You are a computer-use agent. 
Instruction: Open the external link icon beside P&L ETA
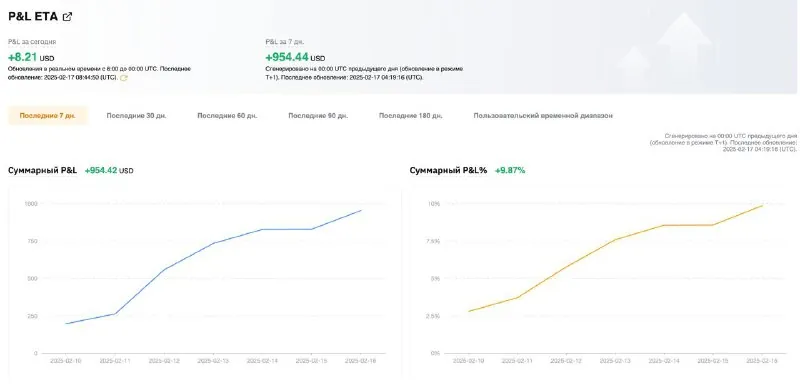click(x=67, y=16)
